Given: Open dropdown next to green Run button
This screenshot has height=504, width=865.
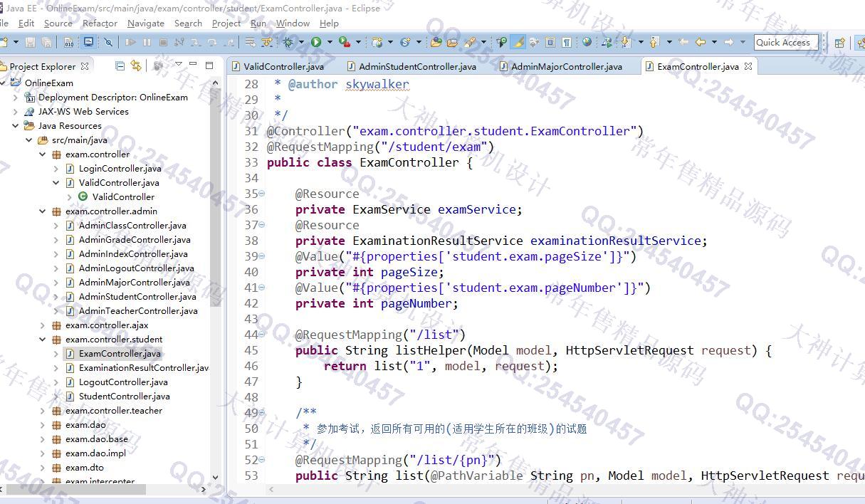Looking at the screenshot, I should click(330, 42).
